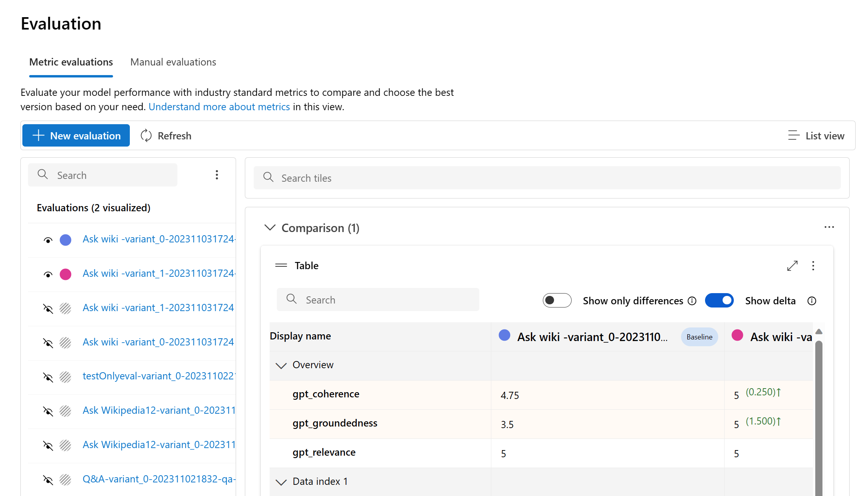868x496 pixels.
Task: Show the testOnlyeval-variant_0 evaluation
Action: pyautogui.click(x=48, y=377)
